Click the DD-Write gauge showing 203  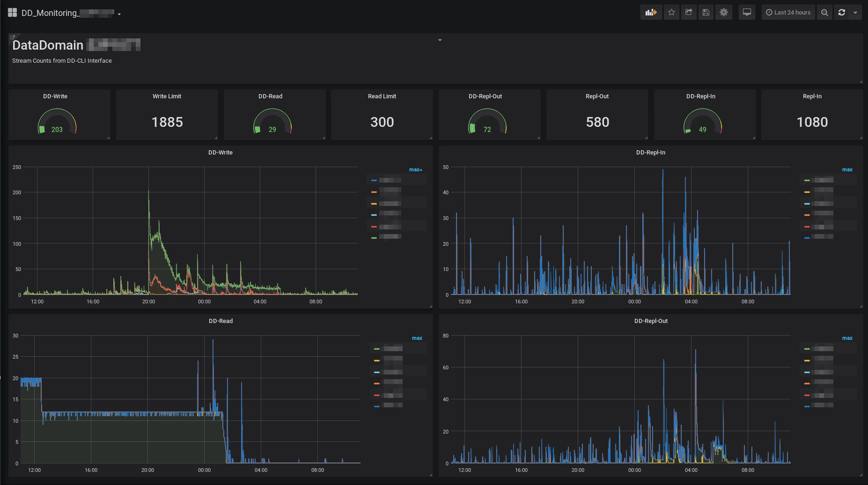pos(57,122)
